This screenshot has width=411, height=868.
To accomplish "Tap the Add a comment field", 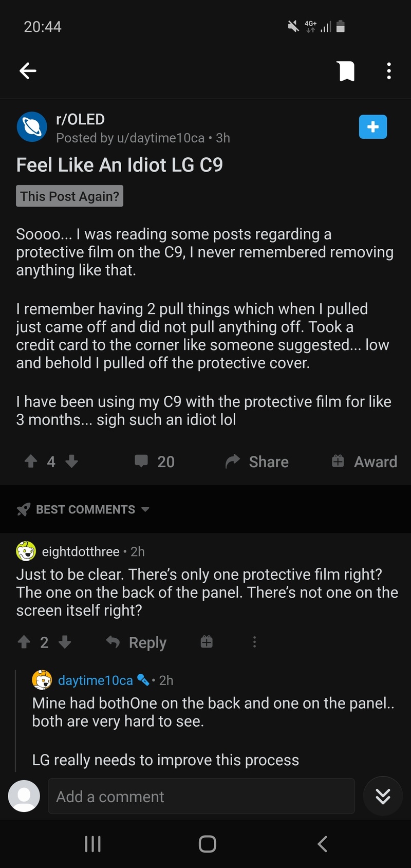I will [201, 796].
